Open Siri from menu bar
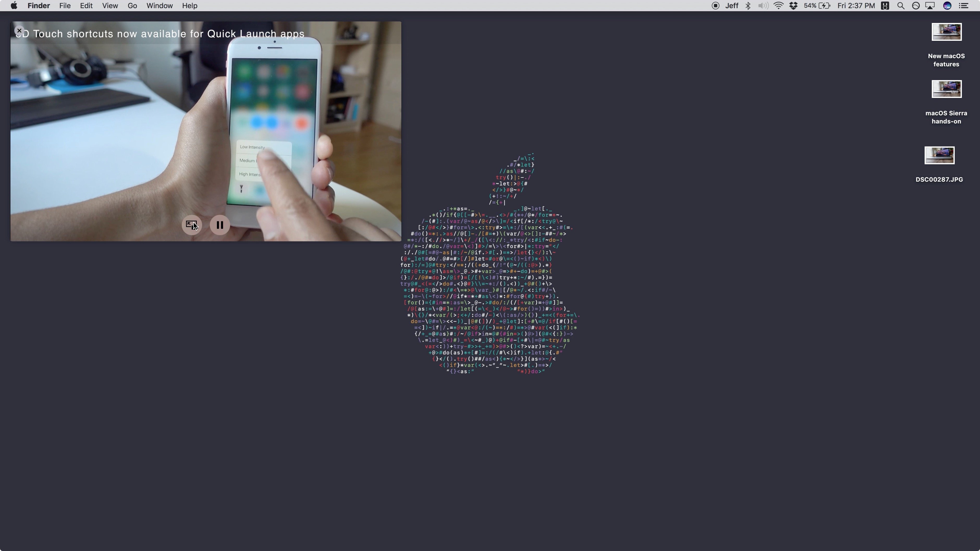This screenshot has width=980, height=551. point(947,6)
